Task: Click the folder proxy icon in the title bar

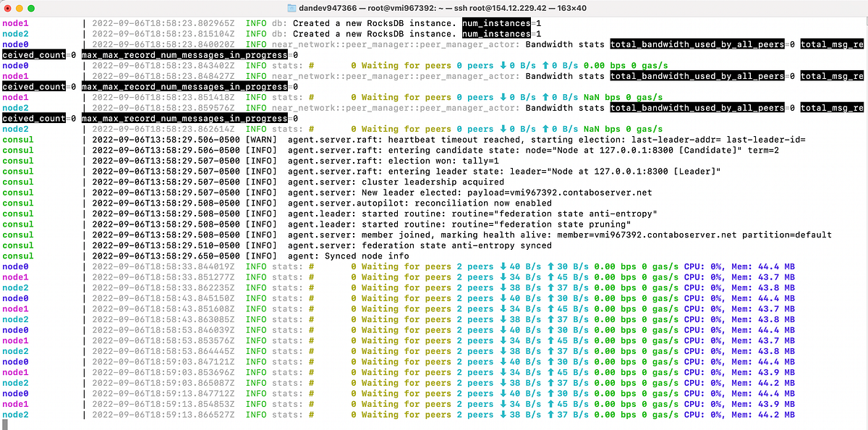Action: 292,8
